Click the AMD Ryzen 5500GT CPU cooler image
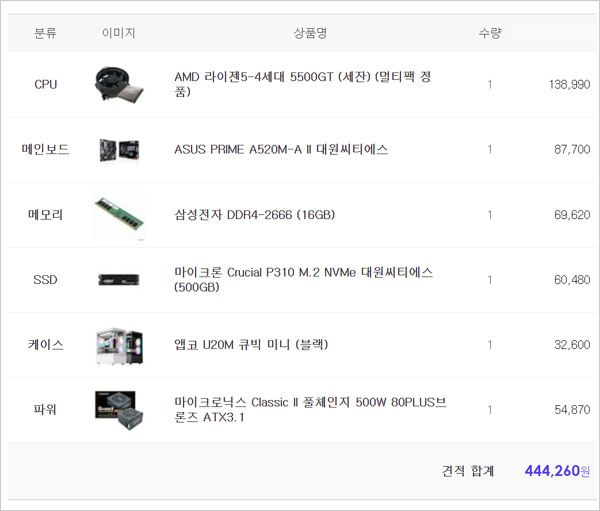 (x=119, y=85)
